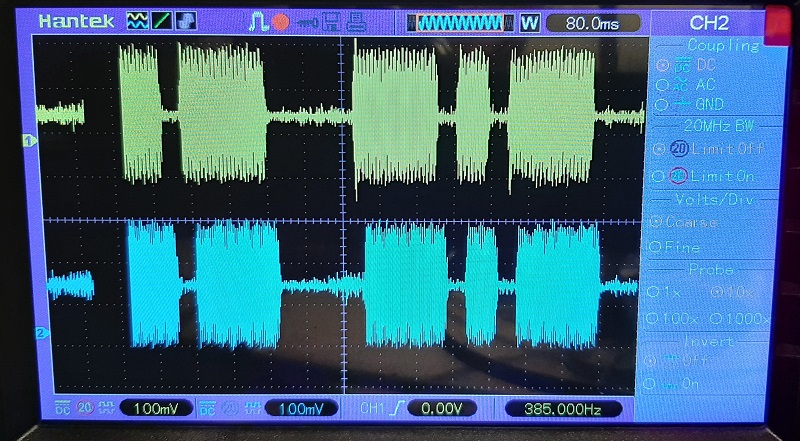Image resolution: width=800 pixels, height=441 pixels.
Task: Click the channel 1 ground marker on left edge
Action: pos(29,142)
